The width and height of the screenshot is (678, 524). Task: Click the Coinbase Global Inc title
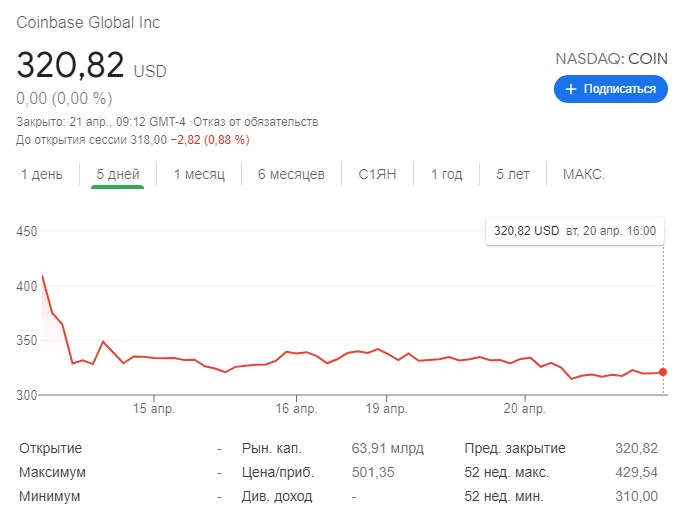(88, 22)
